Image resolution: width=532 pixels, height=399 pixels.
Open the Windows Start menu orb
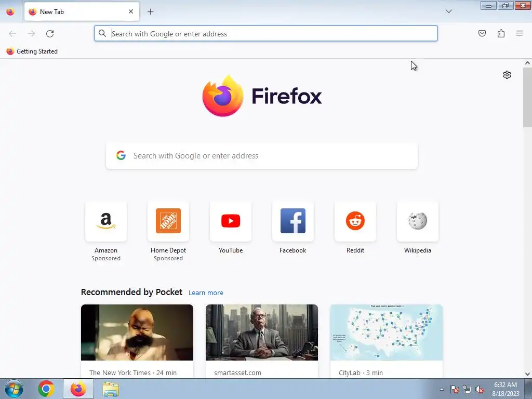click(x=14, y=389)
